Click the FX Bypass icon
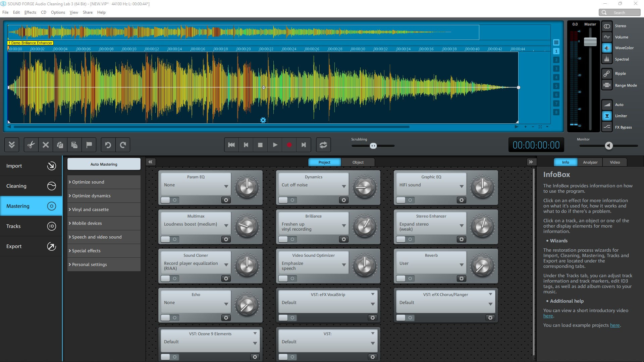 click(x=607, y=127)
